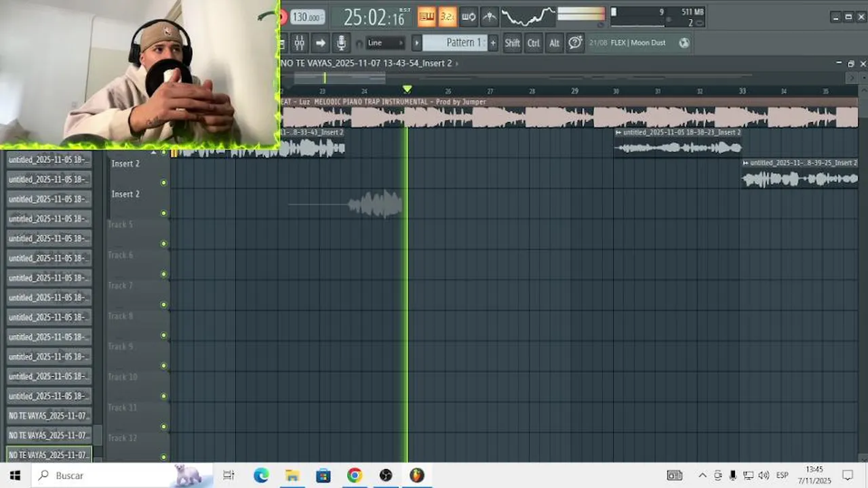Image resolution: width=868 pixels, height=488 pixels.
Task: Open the notification center icon
Action: (x=848, y=476)
